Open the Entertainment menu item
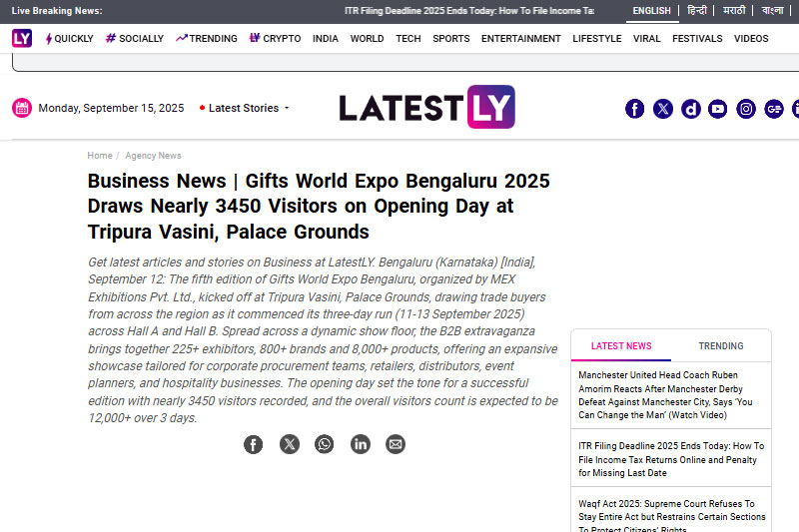 (x=520, y=39)
